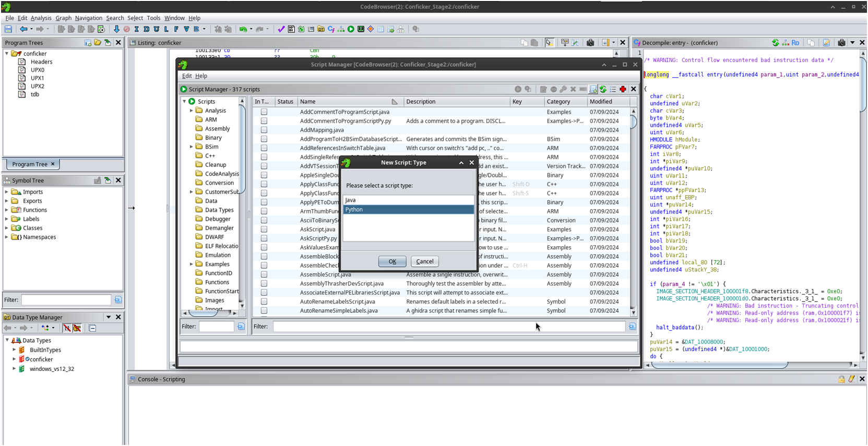Select Java as the script type
The height and width of the screenshot is (446, 868).
click(409, 200)
